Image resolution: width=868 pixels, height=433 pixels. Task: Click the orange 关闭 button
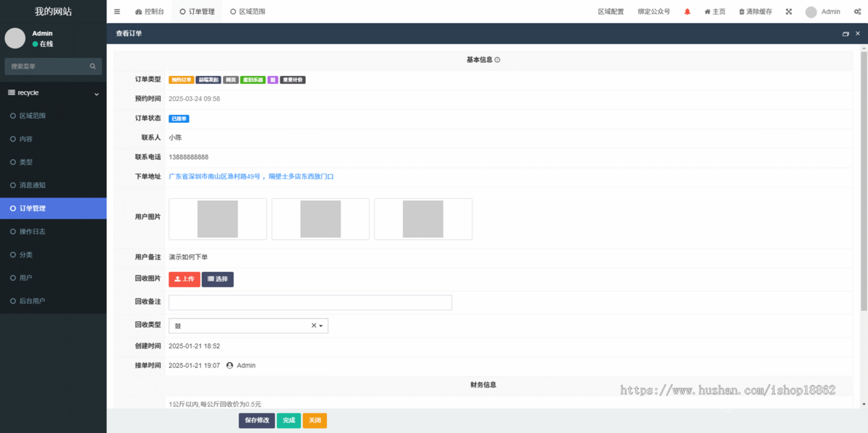pyautogui.click(x=315, y=421)
